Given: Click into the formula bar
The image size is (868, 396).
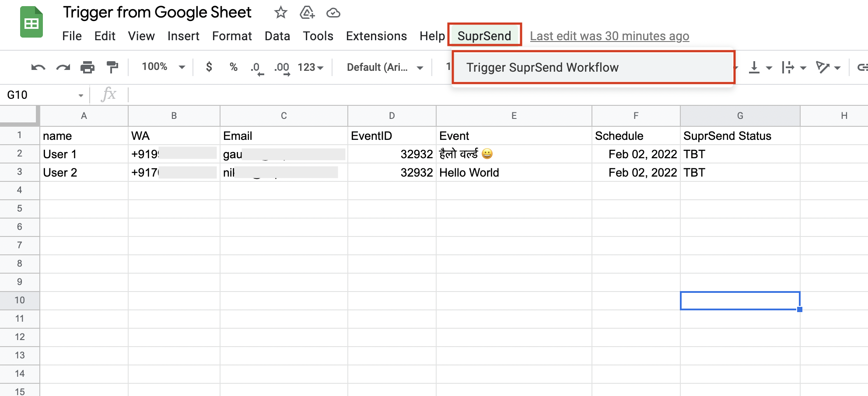Looking at the screenshot, I should [498, 95].
